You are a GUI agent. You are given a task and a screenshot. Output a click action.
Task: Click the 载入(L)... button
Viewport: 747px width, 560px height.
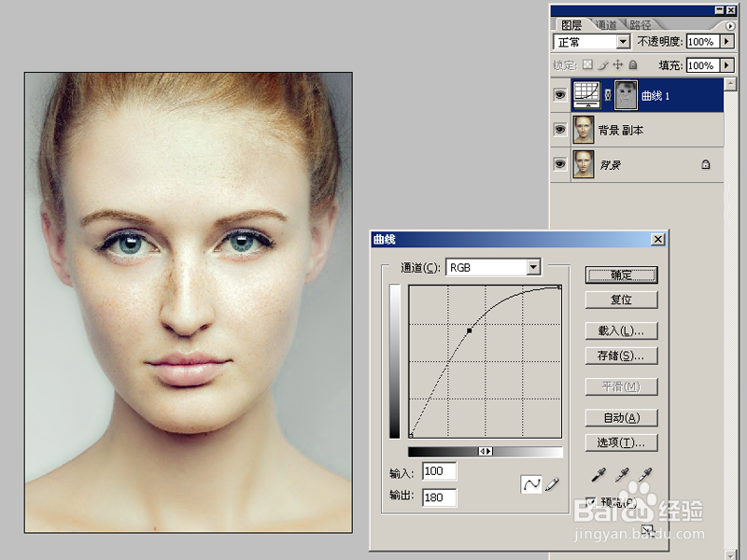[x=621, y=330]
